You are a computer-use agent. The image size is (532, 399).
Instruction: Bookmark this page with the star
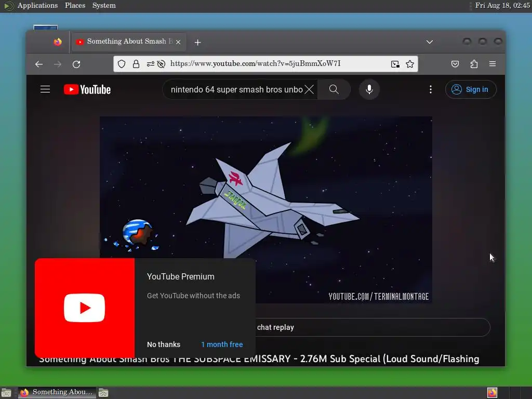tap(410, 64)
